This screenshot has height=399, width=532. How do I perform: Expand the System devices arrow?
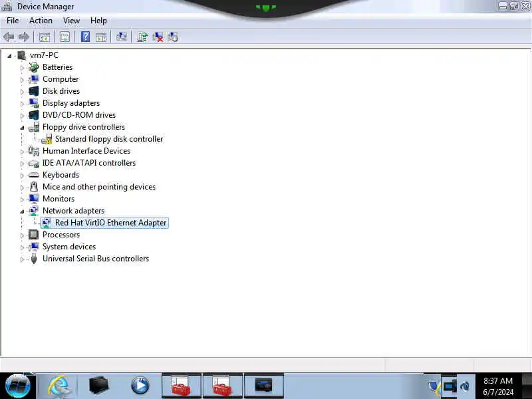(x=22, y=247)
